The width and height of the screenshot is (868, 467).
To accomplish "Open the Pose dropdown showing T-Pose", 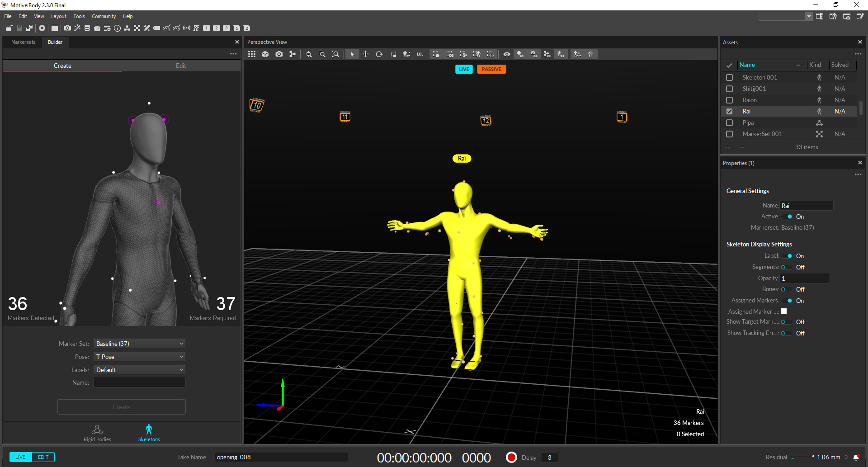I will point(139,357).
